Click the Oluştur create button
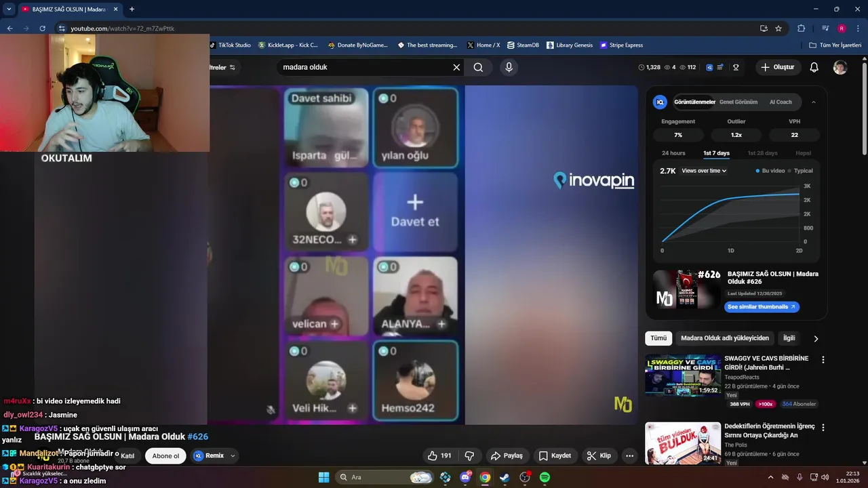The height and width of the screenshot is (488, 868). pos(778,67)
